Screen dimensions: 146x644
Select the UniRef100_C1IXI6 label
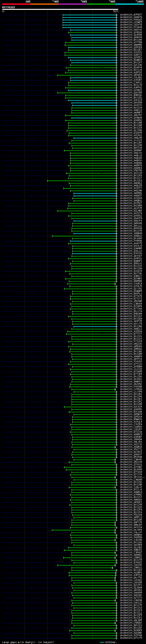[131, 369]
